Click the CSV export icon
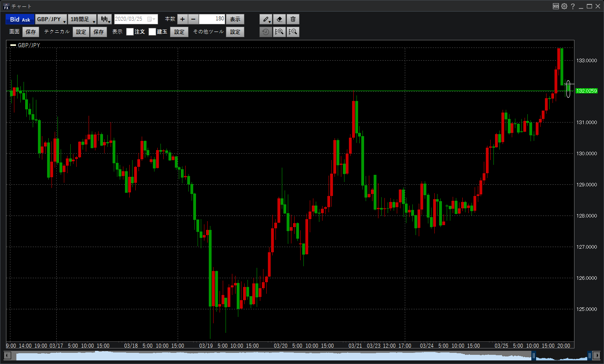Viewport: 604px width, 364px height. click(x=556, y=6)
